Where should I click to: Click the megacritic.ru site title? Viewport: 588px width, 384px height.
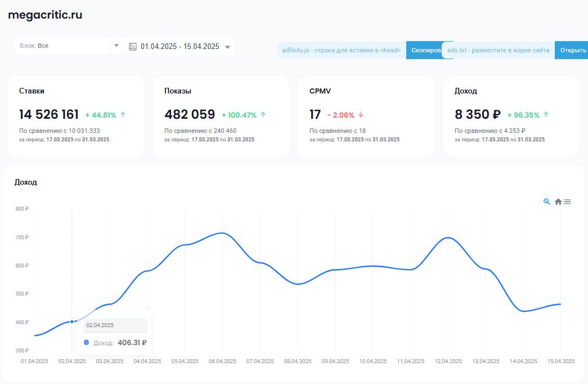[x=45, y=15]
